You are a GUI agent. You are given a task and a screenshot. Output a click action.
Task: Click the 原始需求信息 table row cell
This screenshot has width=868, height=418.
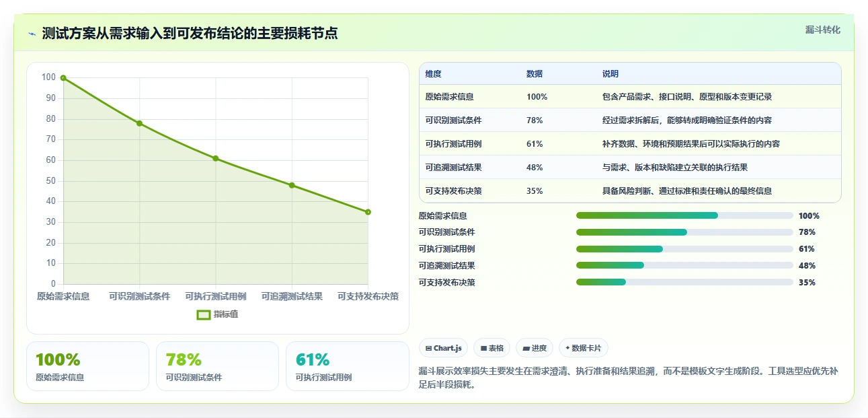click(448, 97)
